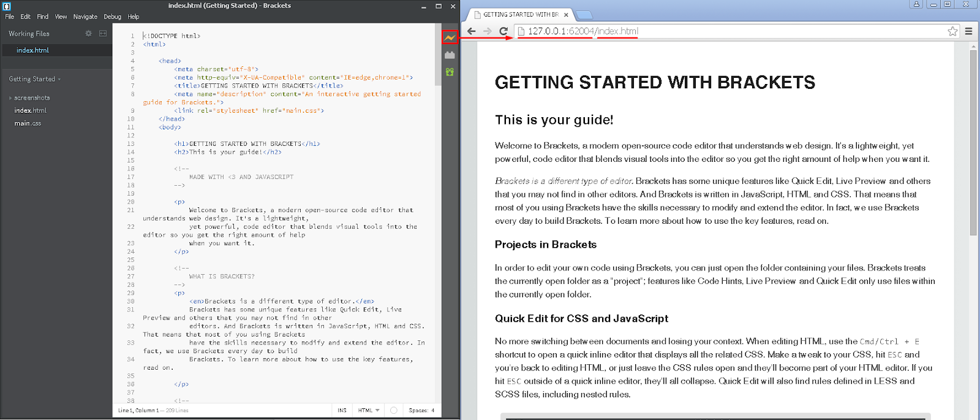
Task: Click the Chrome user profile icon
Action: 916,4
